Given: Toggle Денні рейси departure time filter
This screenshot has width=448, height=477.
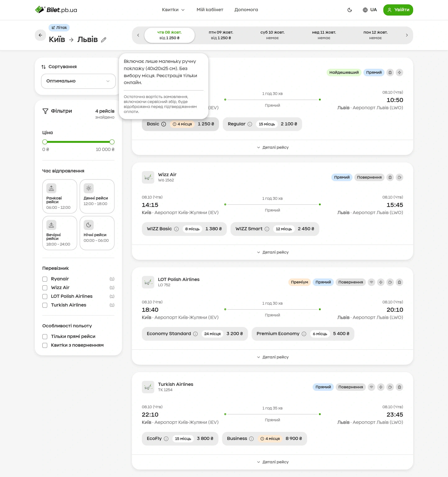Looking at the screenshot, I should 97,196.
